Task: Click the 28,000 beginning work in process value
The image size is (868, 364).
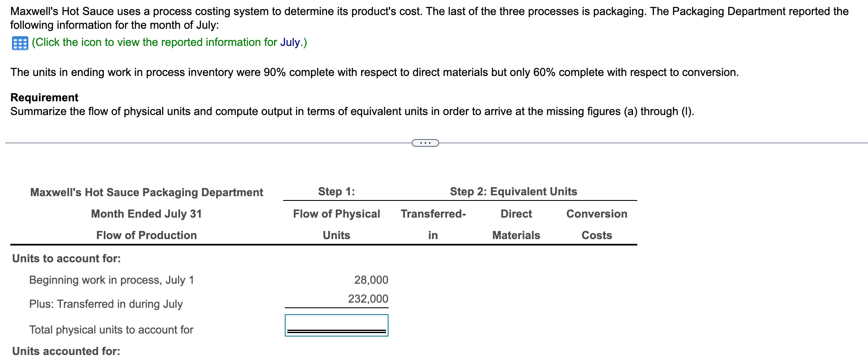Action: point(371,279)
